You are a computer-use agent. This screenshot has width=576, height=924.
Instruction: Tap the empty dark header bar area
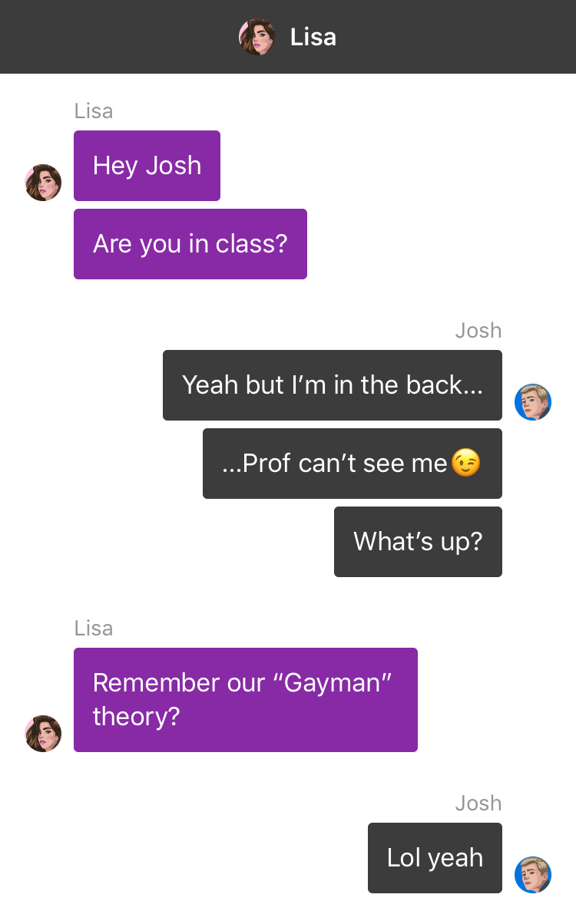coord(461,37)
